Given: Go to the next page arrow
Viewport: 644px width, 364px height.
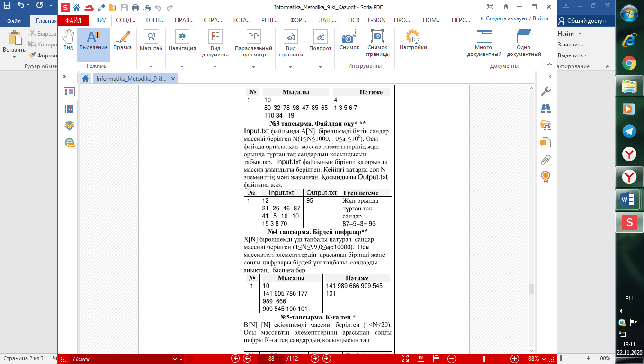Looking at the screenshot, I should pos(315,359).
